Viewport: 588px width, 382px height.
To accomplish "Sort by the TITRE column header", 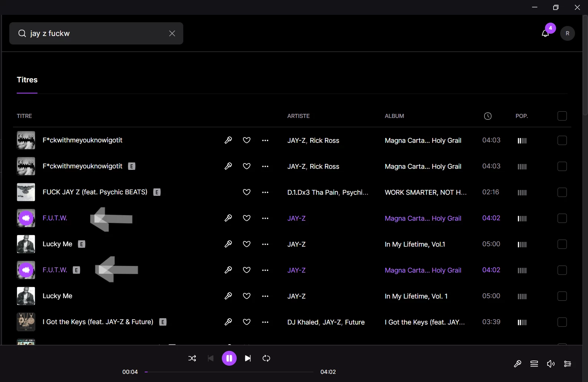I will coord(24,116).
